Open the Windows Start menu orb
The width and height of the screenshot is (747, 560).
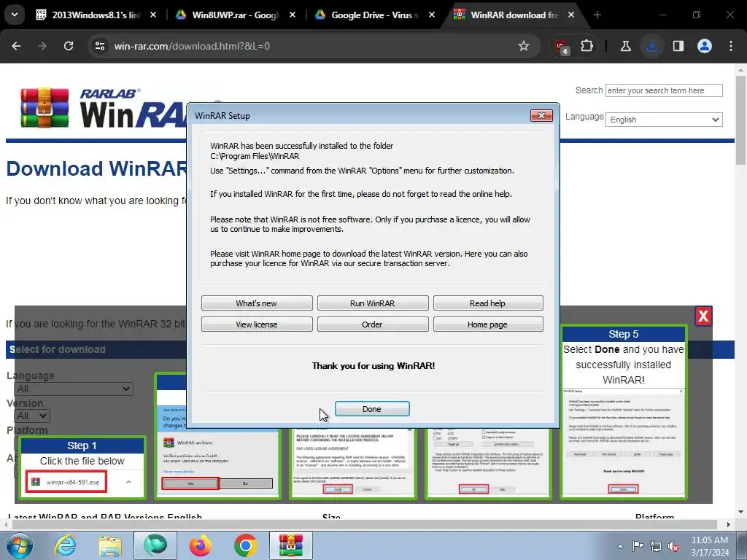click(x=20, y=545)
